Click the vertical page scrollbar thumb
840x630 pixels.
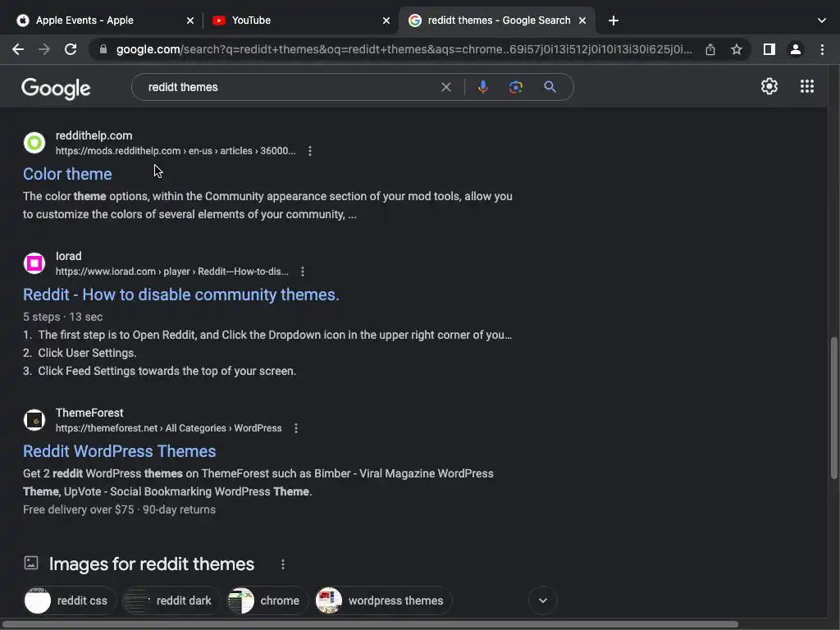[833, 407]
